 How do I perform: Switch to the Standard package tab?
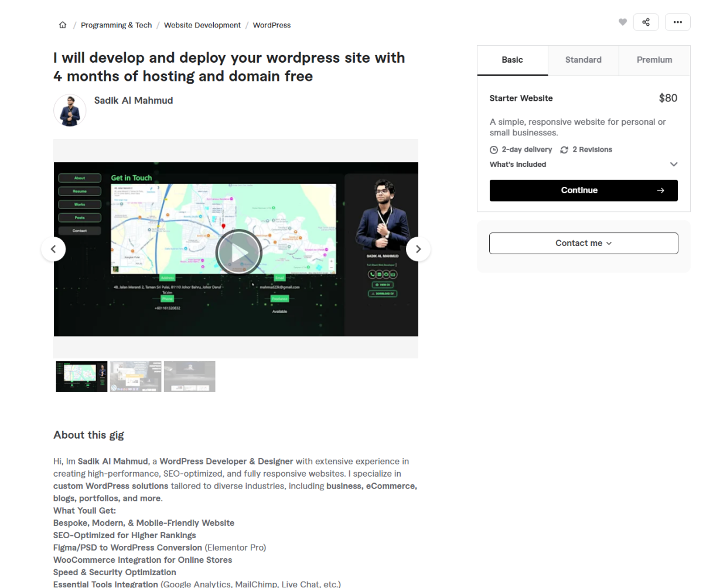pyautogui.click(x=583, y=60)
